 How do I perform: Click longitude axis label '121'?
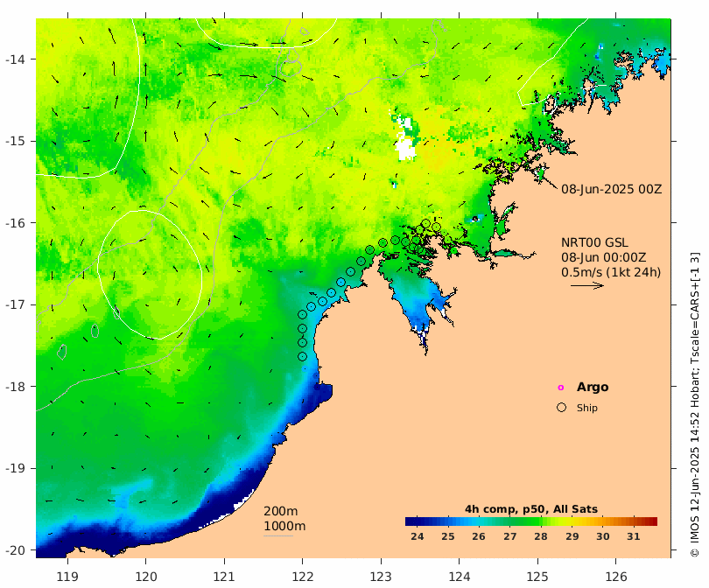(x=224, y=577)
